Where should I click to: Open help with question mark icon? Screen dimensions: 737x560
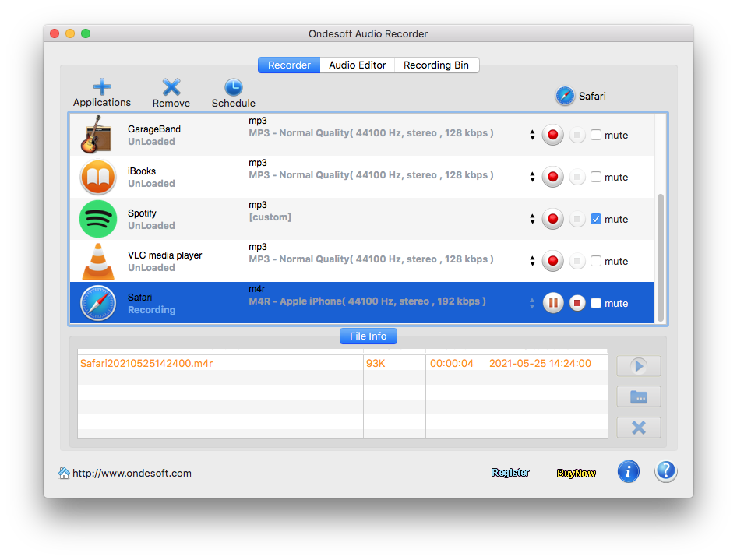coord(665,471)
